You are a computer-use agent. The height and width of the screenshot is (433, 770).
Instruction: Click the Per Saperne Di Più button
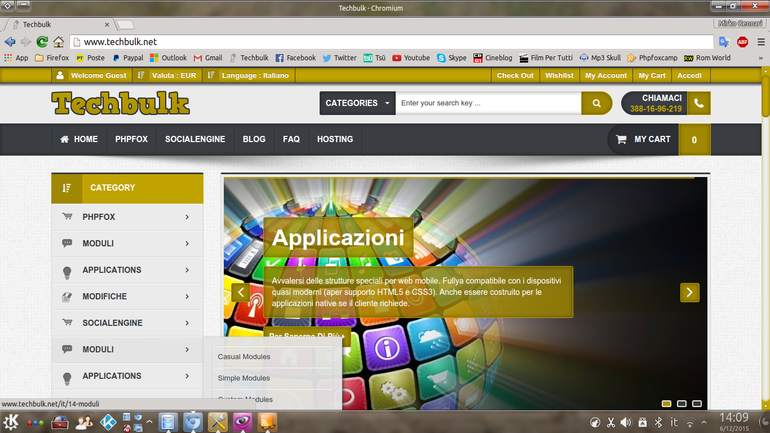click(x=307, y=336)
